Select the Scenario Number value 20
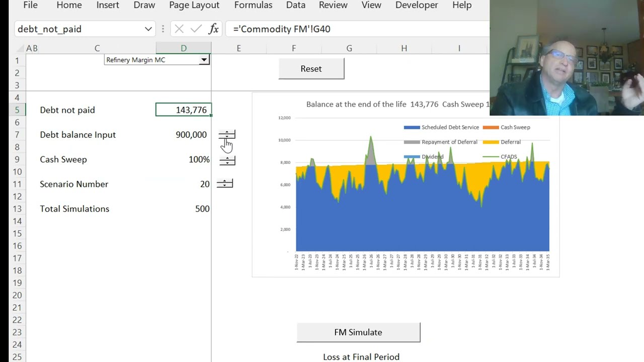This screenshot has height=362, width=644. tap(184, 184)
